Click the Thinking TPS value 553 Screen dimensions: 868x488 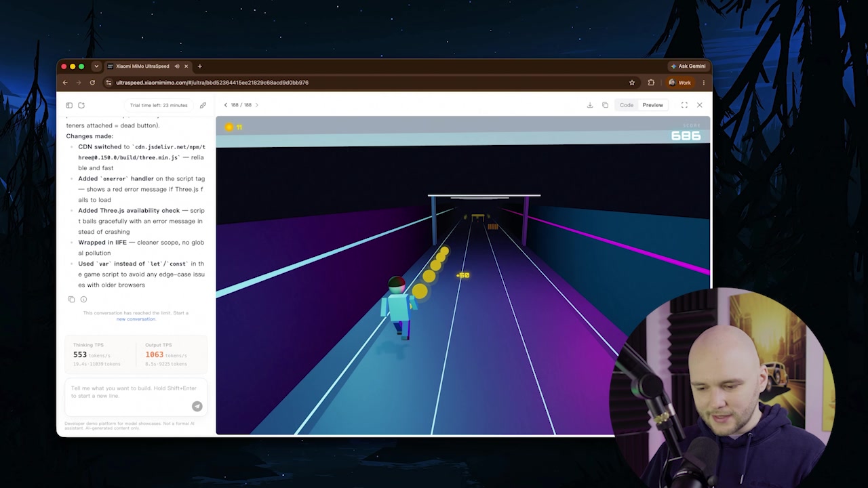point(80,354)
